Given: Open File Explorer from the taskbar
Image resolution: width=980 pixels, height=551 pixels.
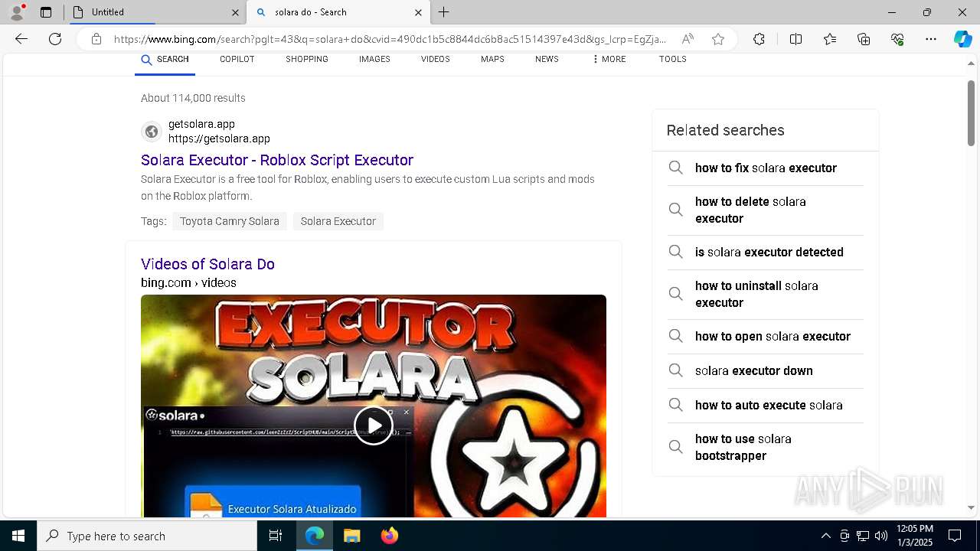Looking at the screenshot, I should (x=351, y=536).
